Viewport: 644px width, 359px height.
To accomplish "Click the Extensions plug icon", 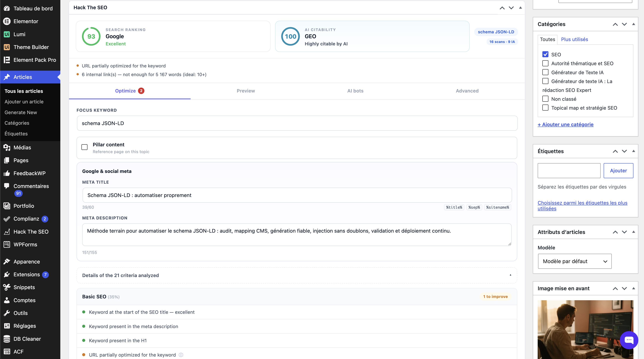I will pos(7,274).
